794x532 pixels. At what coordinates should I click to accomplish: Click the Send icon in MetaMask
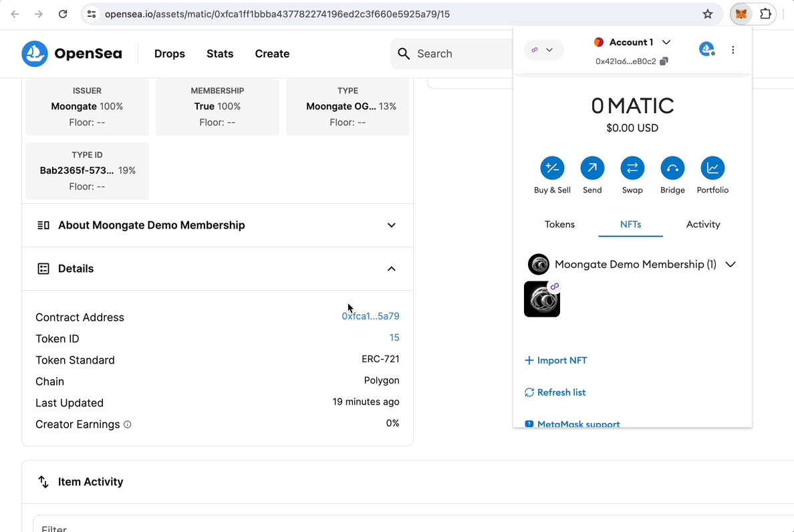point(592,168)
